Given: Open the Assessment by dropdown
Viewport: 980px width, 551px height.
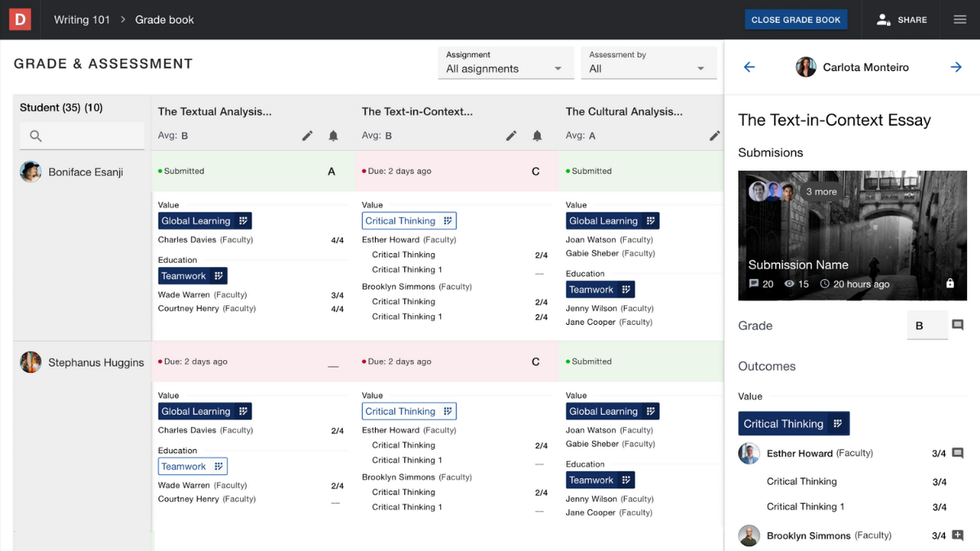Looking at the screenshot, I should pos(648,69).
